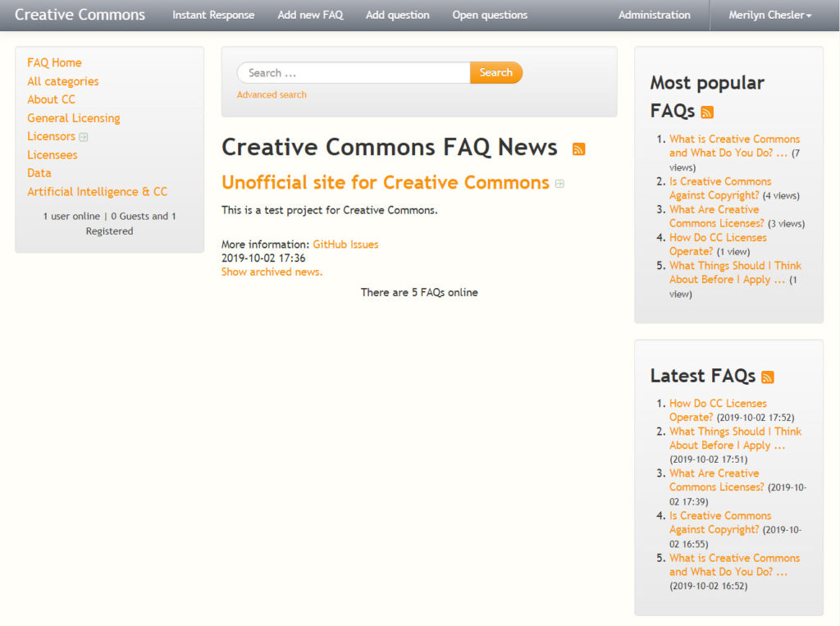This screenshot has height=626, width=840.
Task: Go to Add new FAQ in navbar
Action: [x=310, y=15]
